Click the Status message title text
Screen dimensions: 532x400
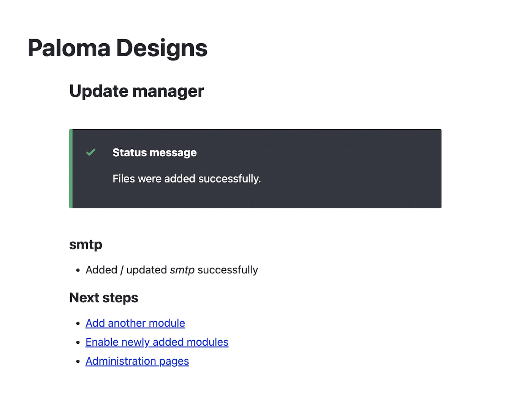[x=154, y=152]
